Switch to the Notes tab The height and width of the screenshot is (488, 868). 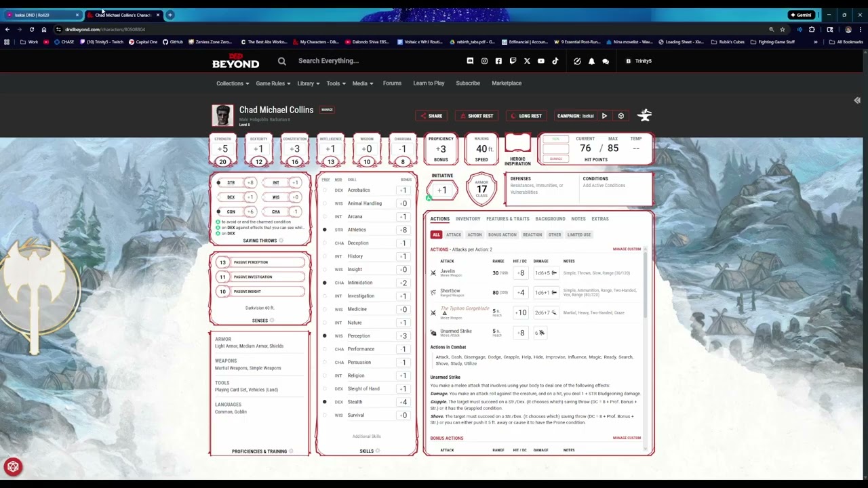click(578, 219)
